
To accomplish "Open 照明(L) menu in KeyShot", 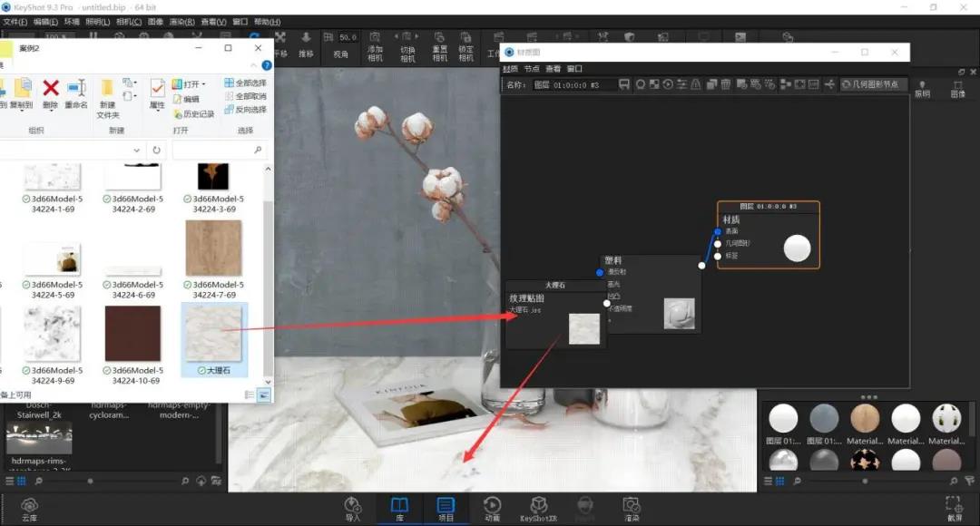I will click(x=97, y=22).
